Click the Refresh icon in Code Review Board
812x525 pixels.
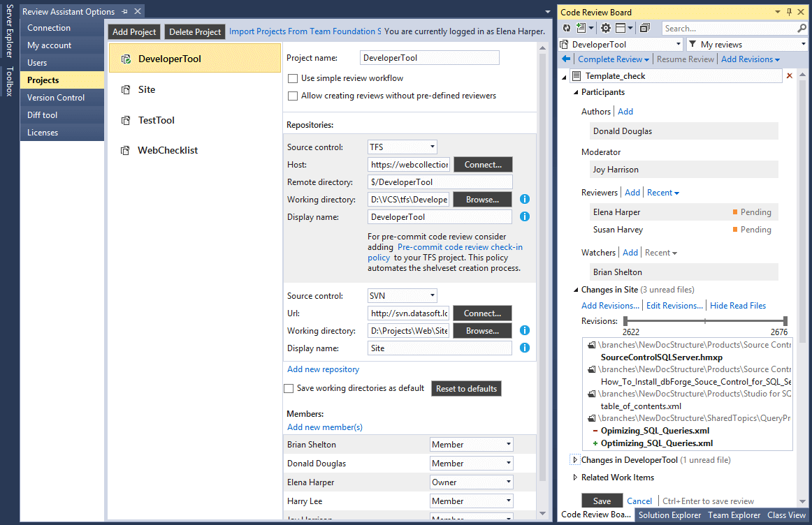[x=567, y=28]
